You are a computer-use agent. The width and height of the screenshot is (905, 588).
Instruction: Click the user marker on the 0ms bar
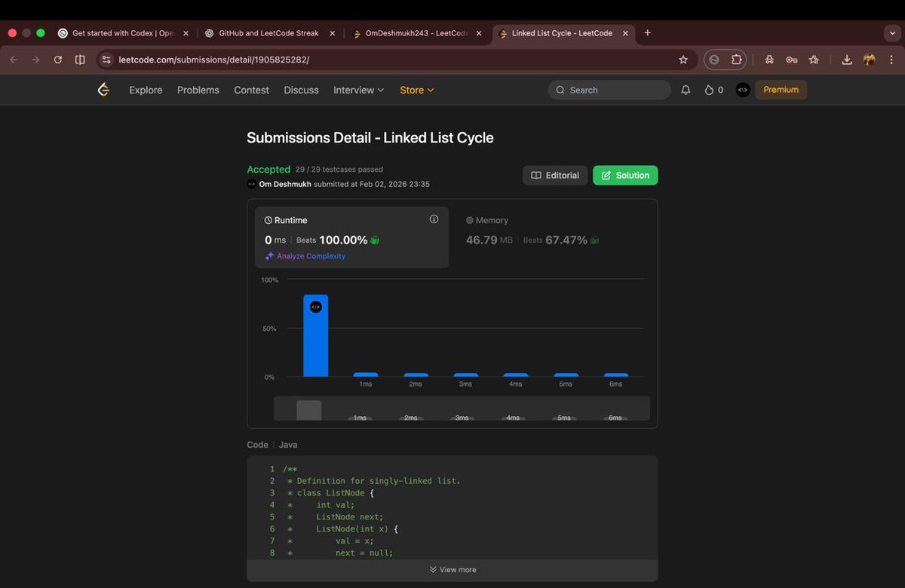coord(315,307)
